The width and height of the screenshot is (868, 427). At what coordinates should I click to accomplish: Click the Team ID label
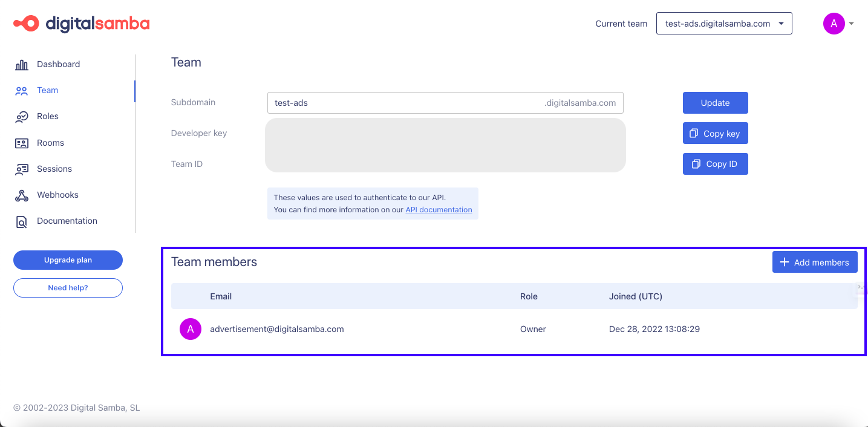[x=187, y=164]
